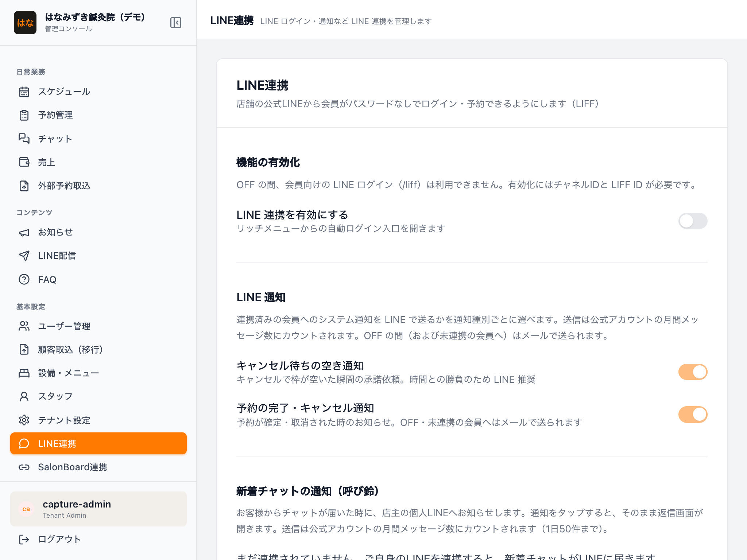Image resolution: width=747 pixels, height=560 pixels.
Task: Enable the LINE 連携を有効にする switch
Action: [x=693, y=221]
